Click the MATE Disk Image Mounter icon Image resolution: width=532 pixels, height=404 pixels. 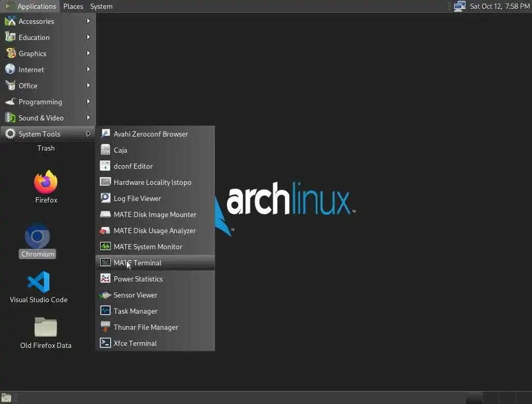pos(105,214)
